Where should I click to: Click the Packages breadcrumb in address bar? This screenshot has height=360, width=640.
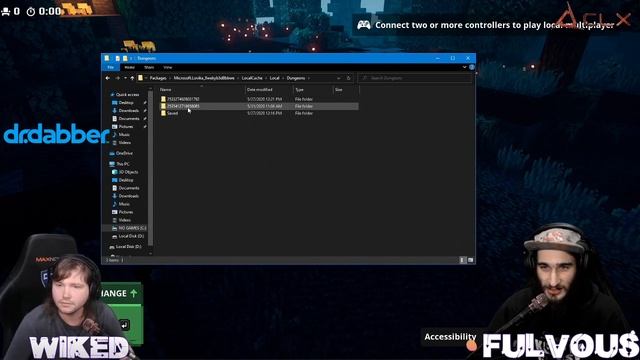158,78
